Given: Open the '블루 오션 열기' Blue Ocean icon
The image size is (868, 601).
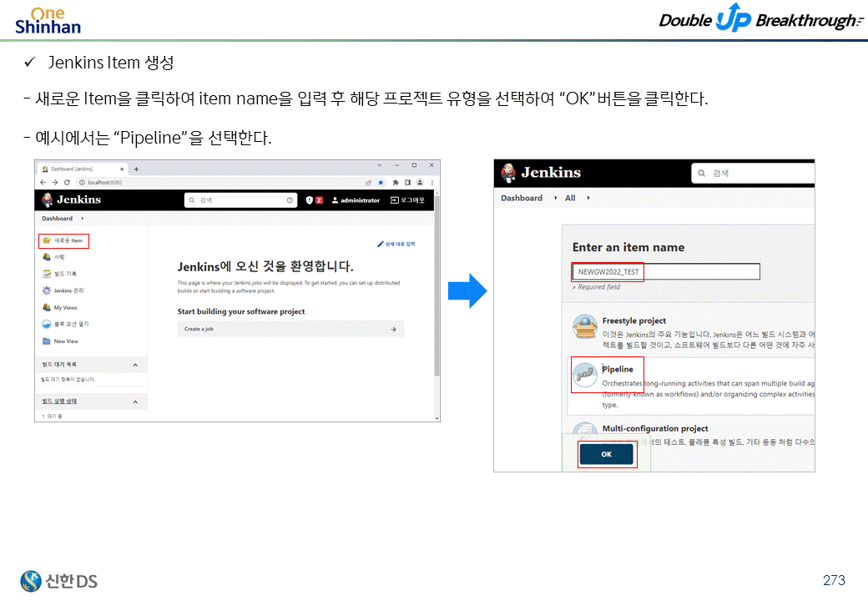Looking at the screenshot, I should tap(47, 325).
